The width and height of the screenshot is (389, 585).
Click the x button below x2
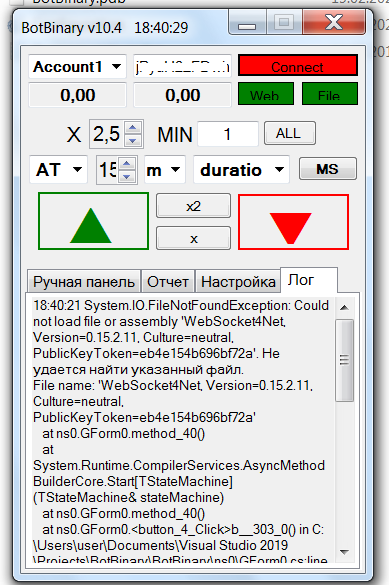193,238
